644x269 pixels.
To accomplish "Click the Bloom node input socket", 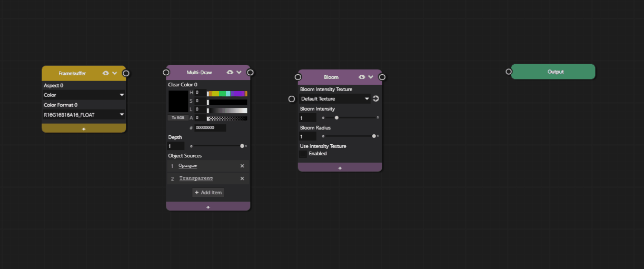I will coord(298,77).
